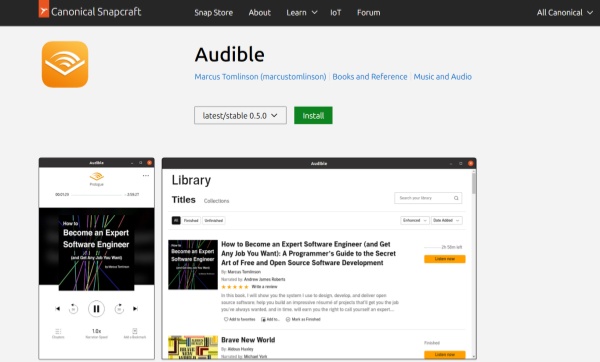600x362 pixels.
Task: Skip to previous chapter in player
Action: point(57,308)
